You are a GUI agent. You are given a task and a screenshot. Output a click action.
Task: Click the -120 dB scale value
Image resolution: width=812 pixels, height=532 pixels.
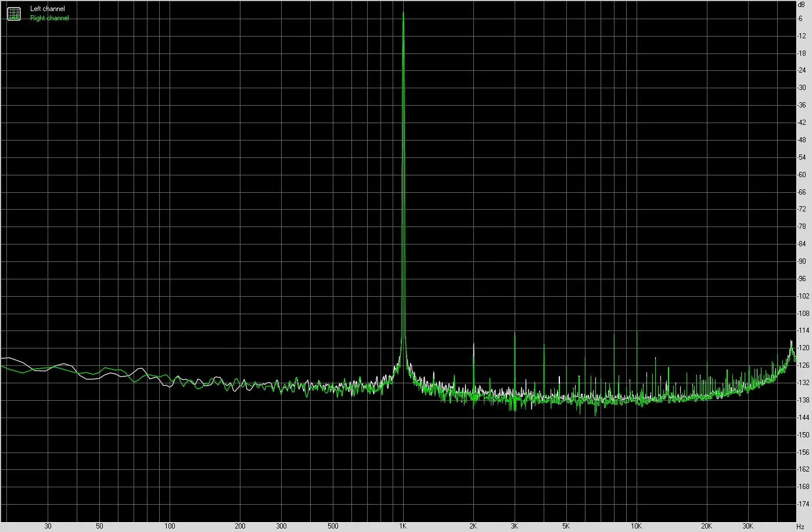pyautogui.click(x=803, y=348)
